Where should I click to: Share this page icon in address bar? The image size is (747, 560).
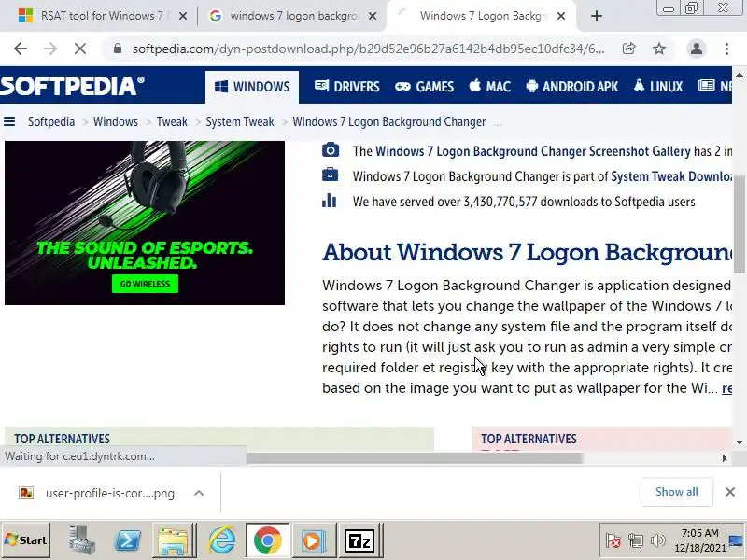[628, 49]
